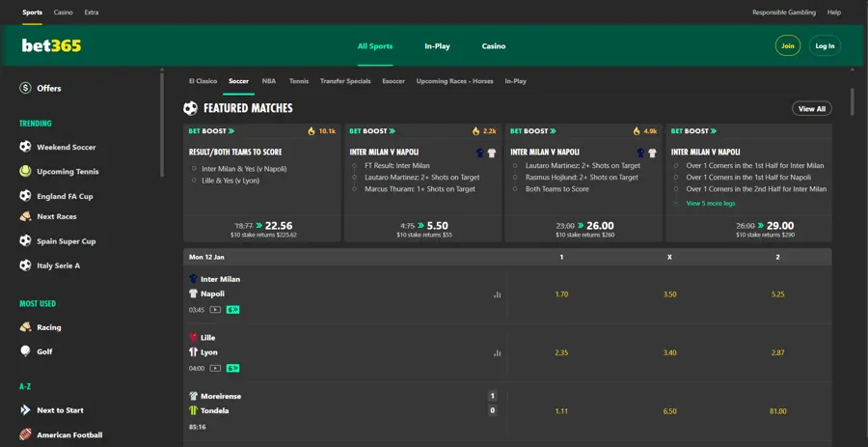
Task: Bet on Inter v Napoli draw 3.50
Action: (x=670, y=294)
